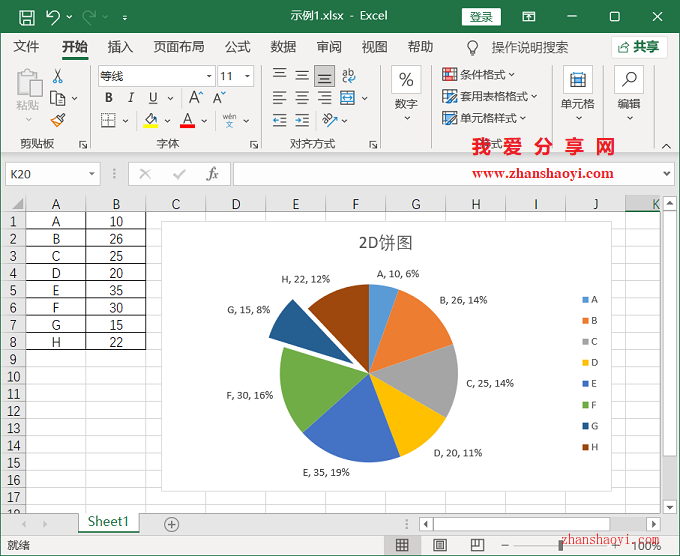Switch to Normal view in status bar
This screenshot has width=680, height=556.
tap(402, 545)
